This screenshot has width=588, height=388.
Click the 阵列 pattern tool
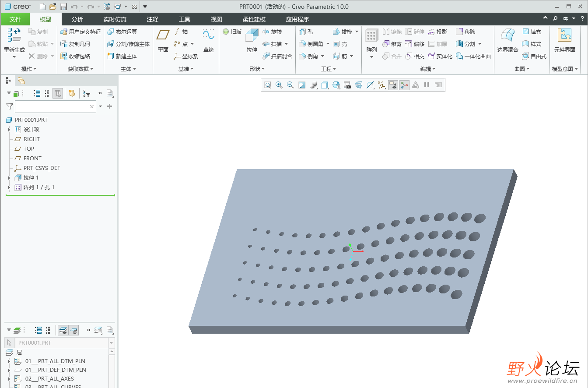pos(371,42)
